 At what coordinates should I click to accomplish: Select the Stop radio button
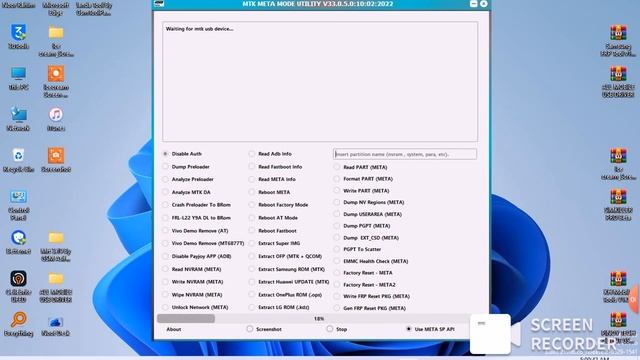[x=337, y=329]
